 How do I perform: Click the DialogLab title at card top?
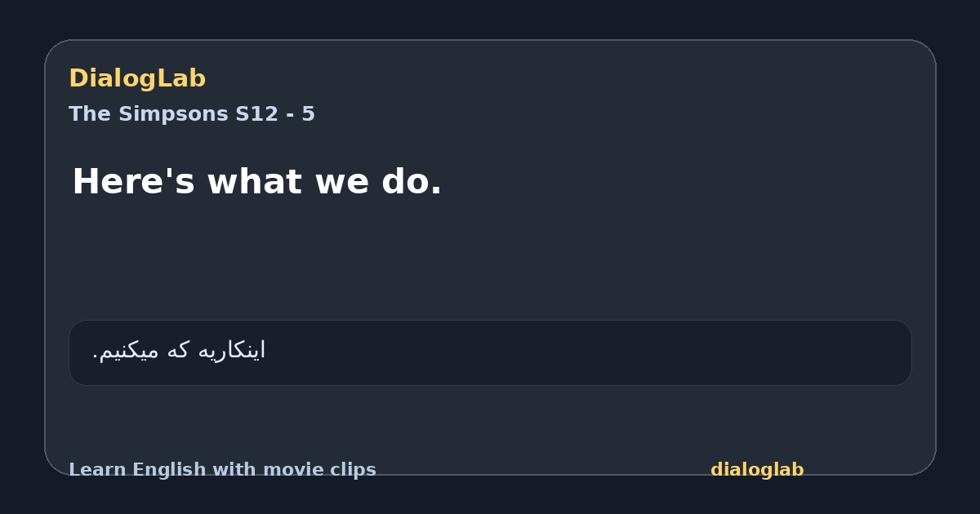[137, 78]
